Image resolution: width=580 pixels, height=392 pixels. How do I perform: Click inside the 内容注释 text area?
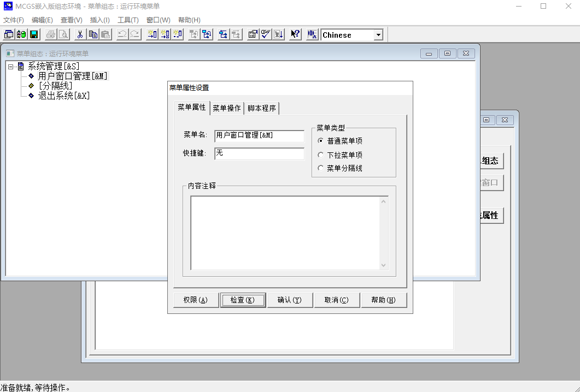click(x=285, y=233)
